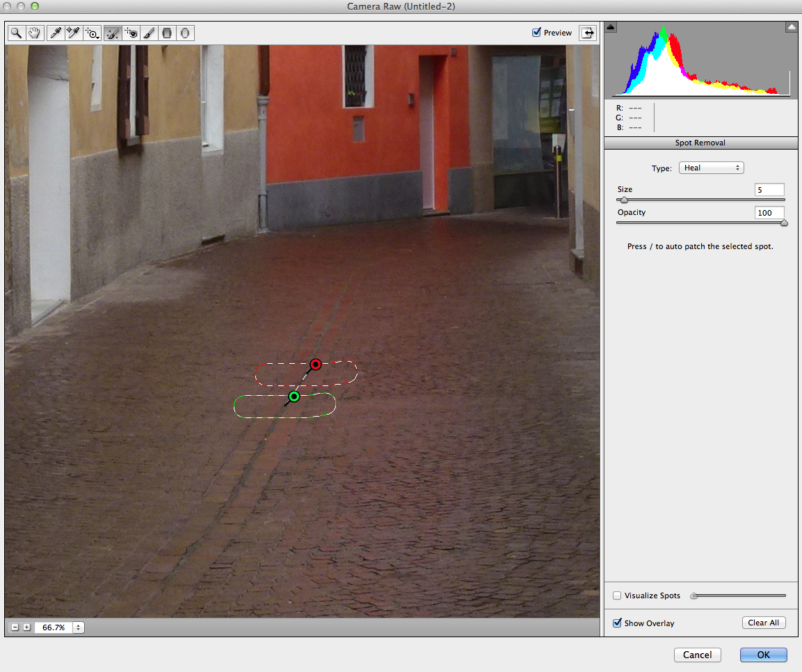Select the Spot Removal brush tool

[113, 33]
